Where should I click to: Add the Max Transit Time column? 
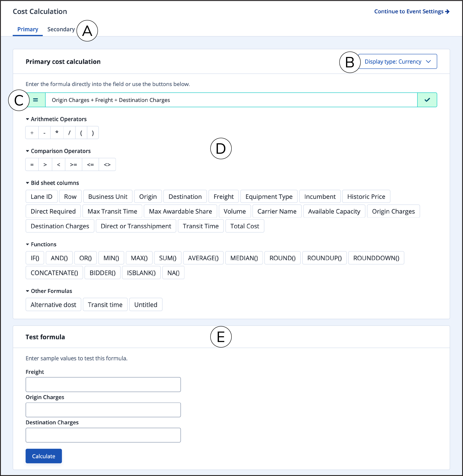tap(112, 211)
